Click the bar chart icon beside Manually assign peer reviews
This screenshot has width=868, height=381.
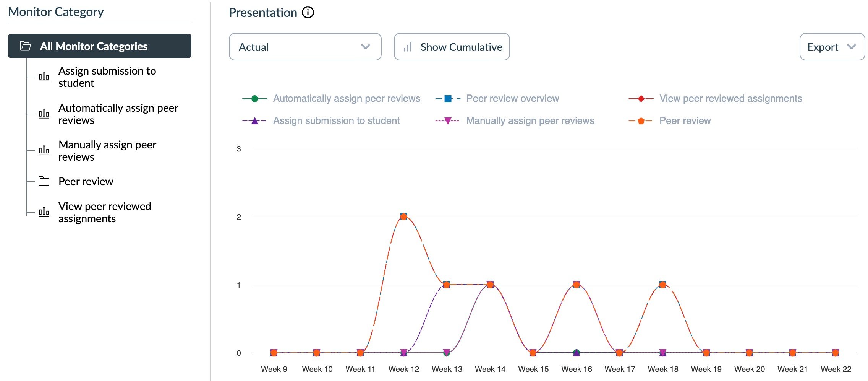coord(44,150)
